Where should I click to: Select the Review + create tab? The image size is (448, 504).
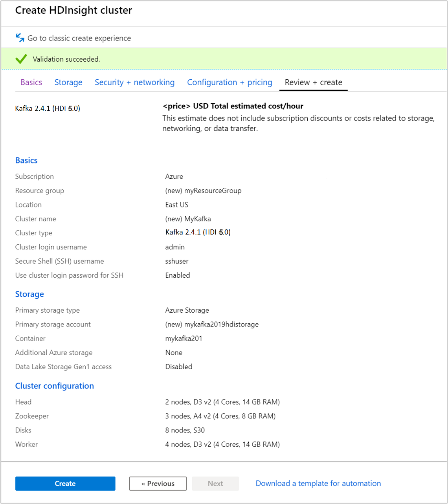313,82
